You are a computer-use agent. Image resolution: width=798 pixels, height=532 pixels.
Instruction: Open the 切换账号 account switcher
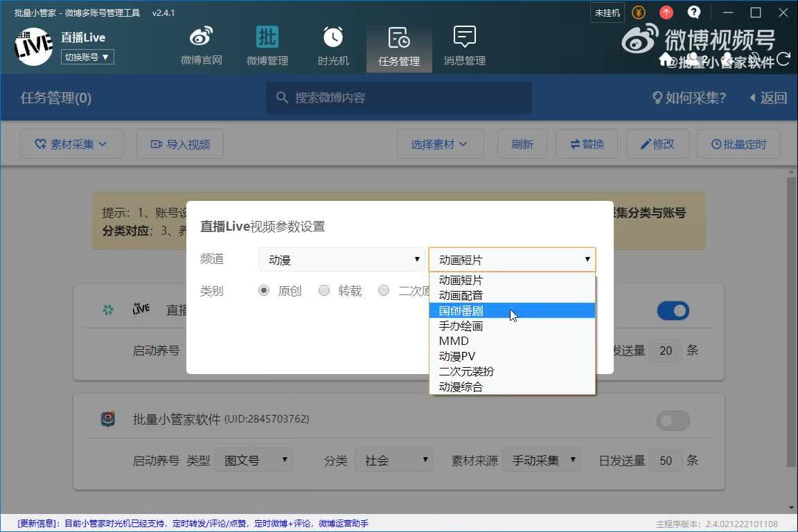pos(87,57)
